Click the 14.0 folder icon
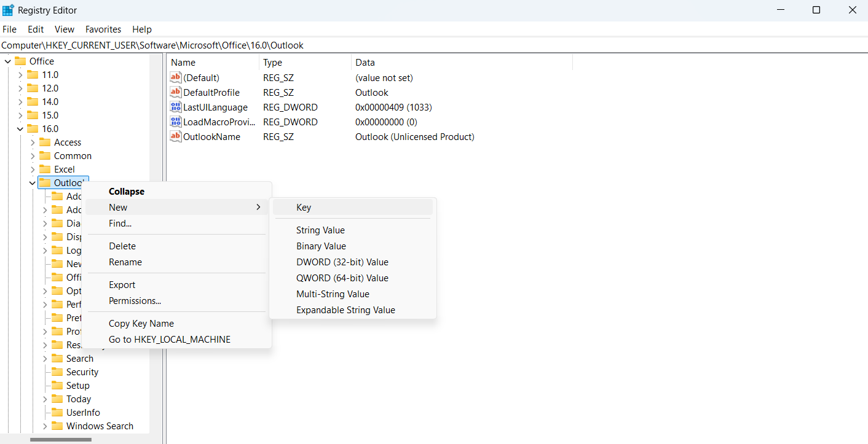The height and width of the screenshot is (444, 868). (33, 101)
